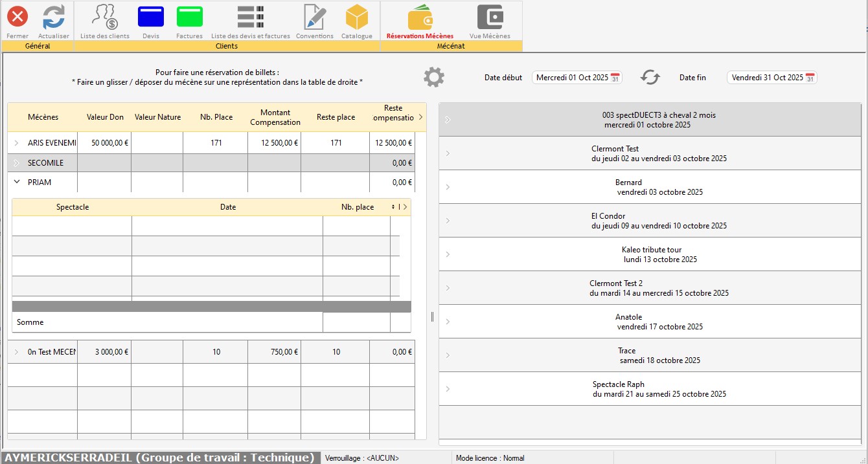Click the Actualiser refresh icon
This screenshot has height=464, width=868.
(x=54, y=17)
